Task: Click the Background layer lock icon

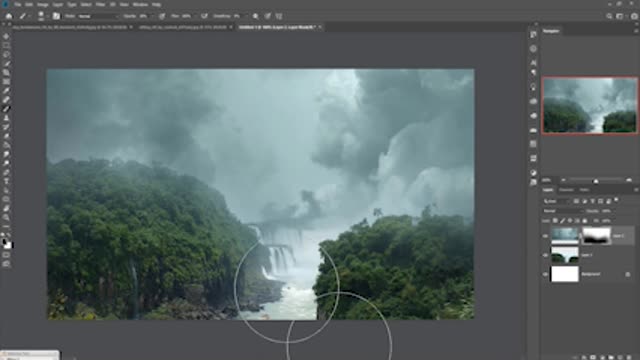Action: 628,274
